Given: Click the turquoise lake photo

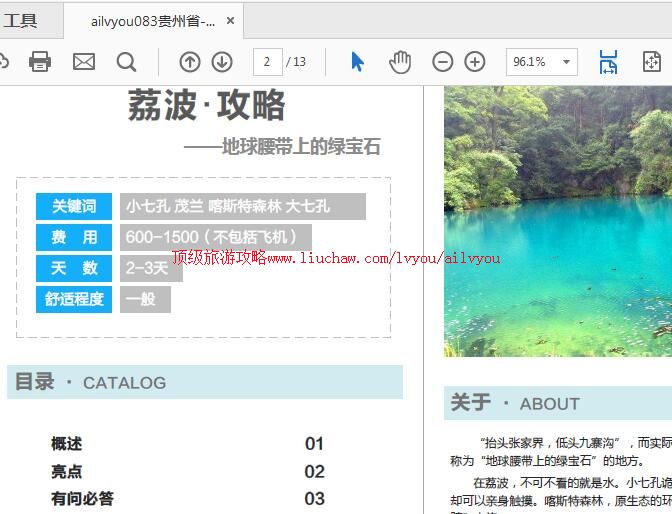Looking at the screenshot, I should [x=557, y=220].
